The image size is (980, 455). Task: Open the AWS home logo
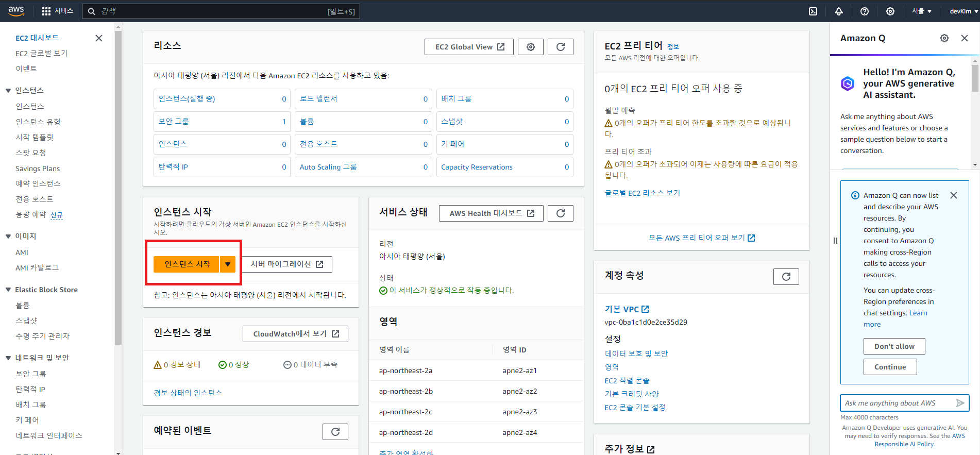[x=16, y=11]
